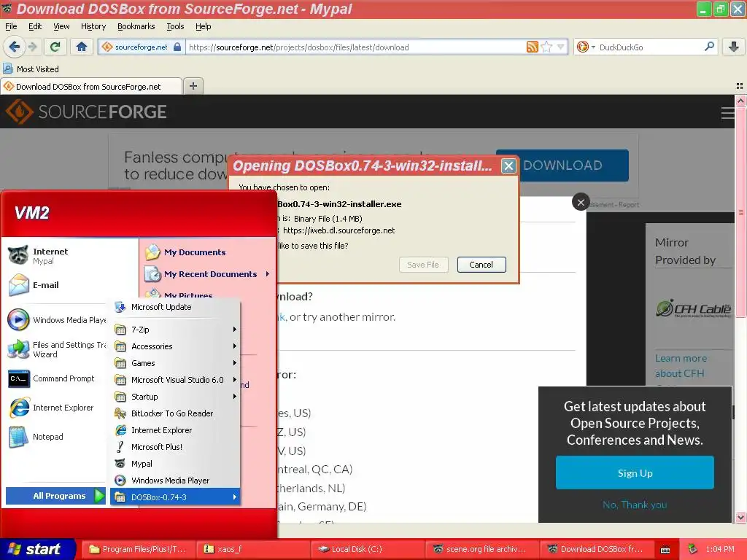The width and height of the screenshot is (747, 560).
Task: Expand My Recent Documents submenu
Action: pos(208,274)
